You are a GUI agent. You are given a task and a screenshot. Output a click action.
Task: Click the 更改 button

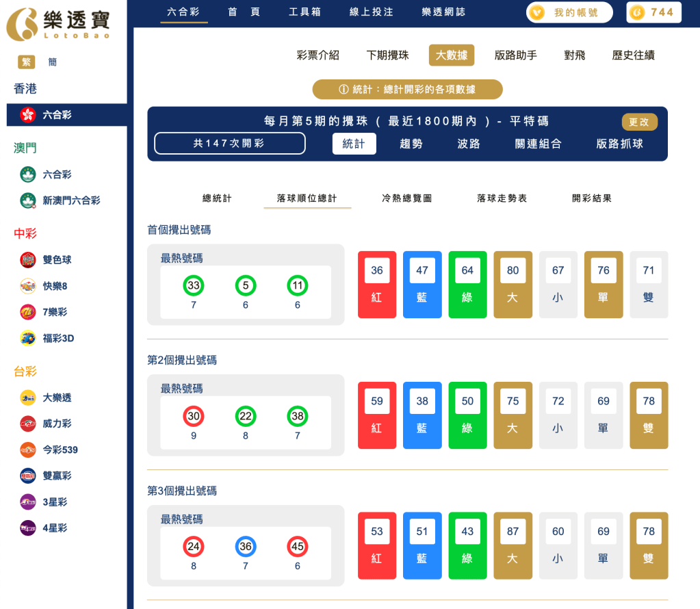(x=638, y=121)
